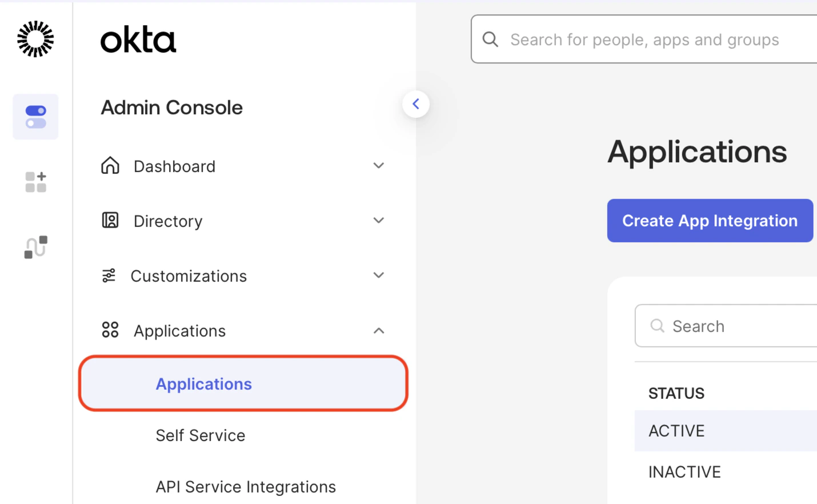This screenshot has width=817, height=504.
Task: Open the Self Service menu item
Action: coord(200,435)
